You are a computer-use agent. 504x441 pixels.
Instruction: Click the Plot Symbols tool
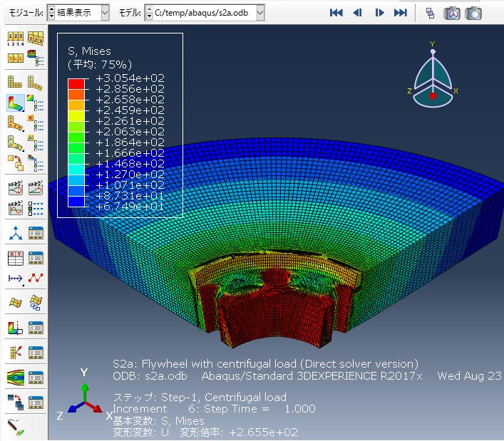16,123
